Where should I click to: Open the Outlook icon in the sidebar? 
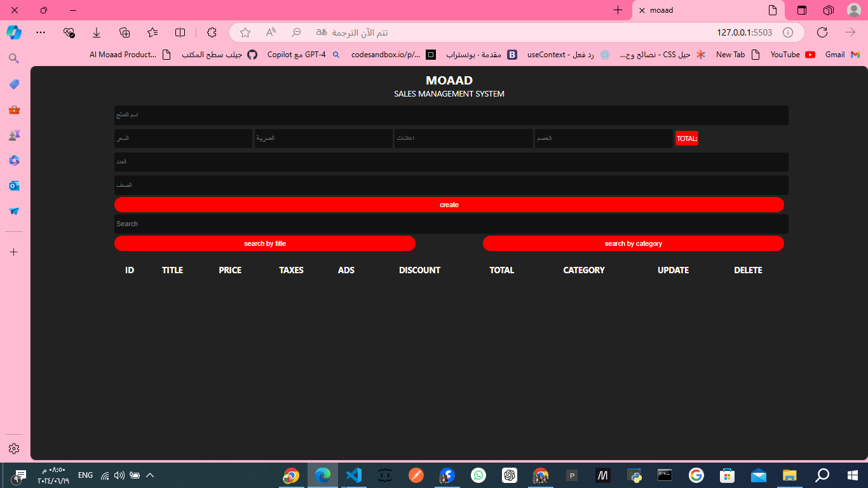tap(14, 186)
